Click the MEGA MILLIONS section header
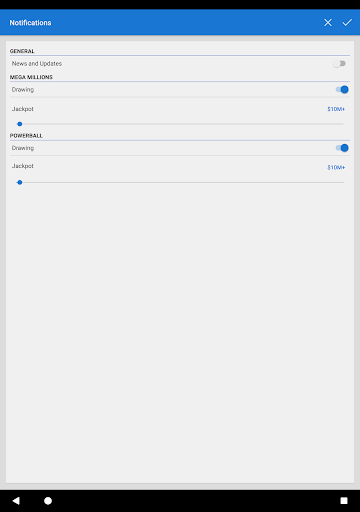This screenshot has width=360, height=512. tap(31, 77)
